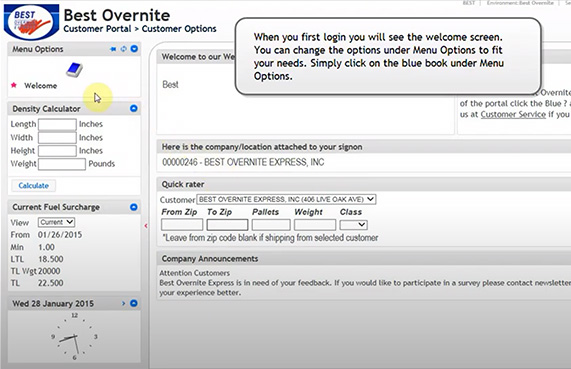Click the TL Wgt value '20000'
571x369 pixels.
point(49,271)
